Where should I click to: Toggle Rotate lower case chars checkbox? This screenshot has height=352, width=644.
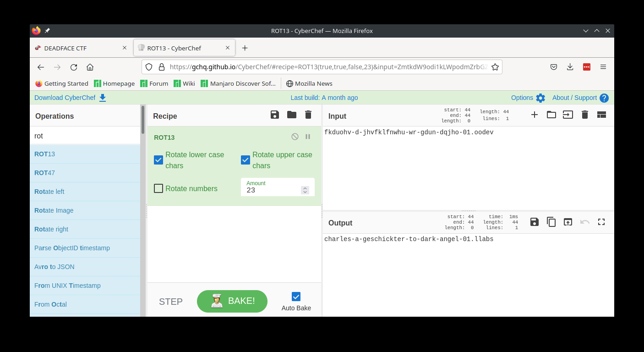(x=158, y=160)
